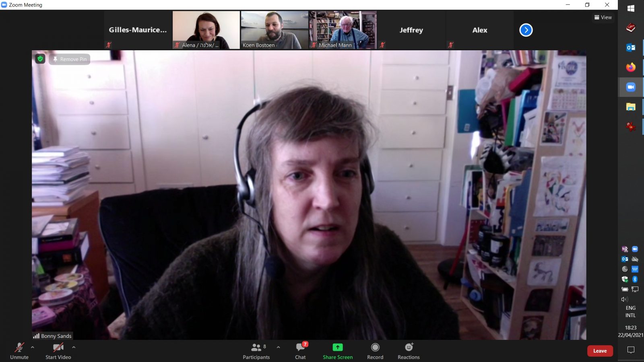Screen dimensions: 644x362
Task: Show next participants with blue arrow
Action: coord(526,30)
